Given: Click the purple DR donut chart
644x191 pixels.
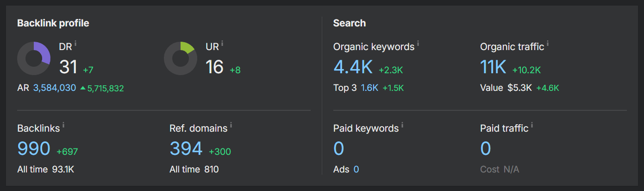Looking at the screenshot, I should click(34, 58).
